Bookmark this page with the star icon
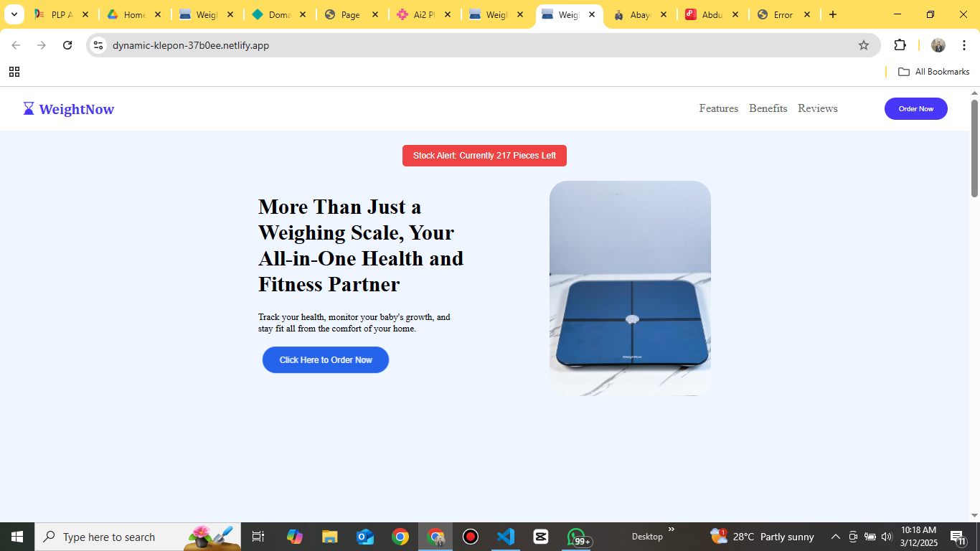The width and height of the screenshot is (980, 551). (864, 45)
